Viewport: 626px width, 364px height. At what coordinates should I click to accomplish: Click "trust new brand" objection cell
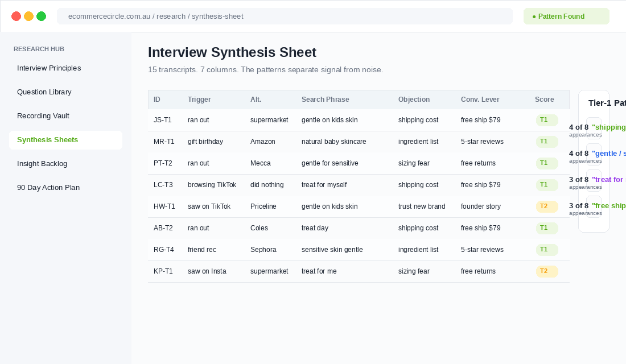pyautogui.click(x=422, y=206)
